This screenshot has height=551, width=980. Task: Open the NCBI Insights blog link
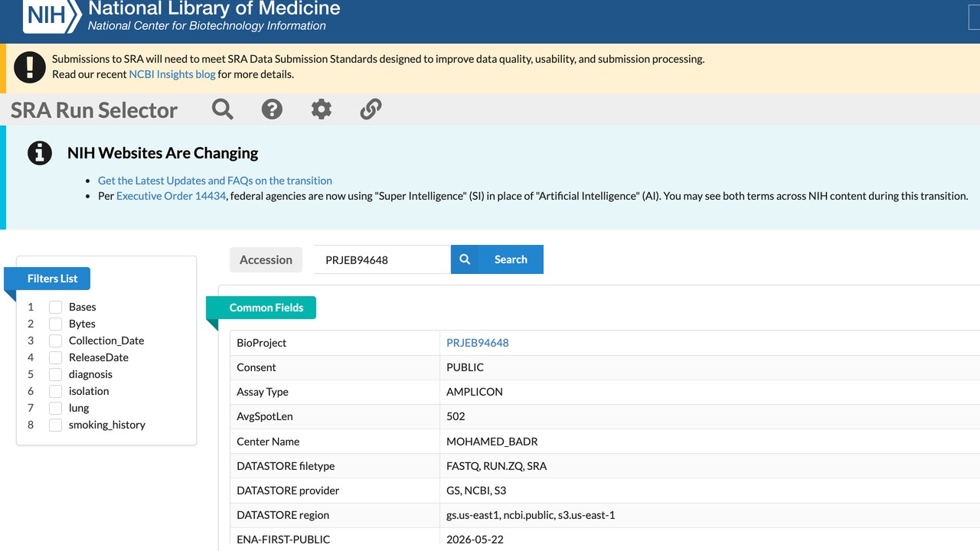[172, 74]
